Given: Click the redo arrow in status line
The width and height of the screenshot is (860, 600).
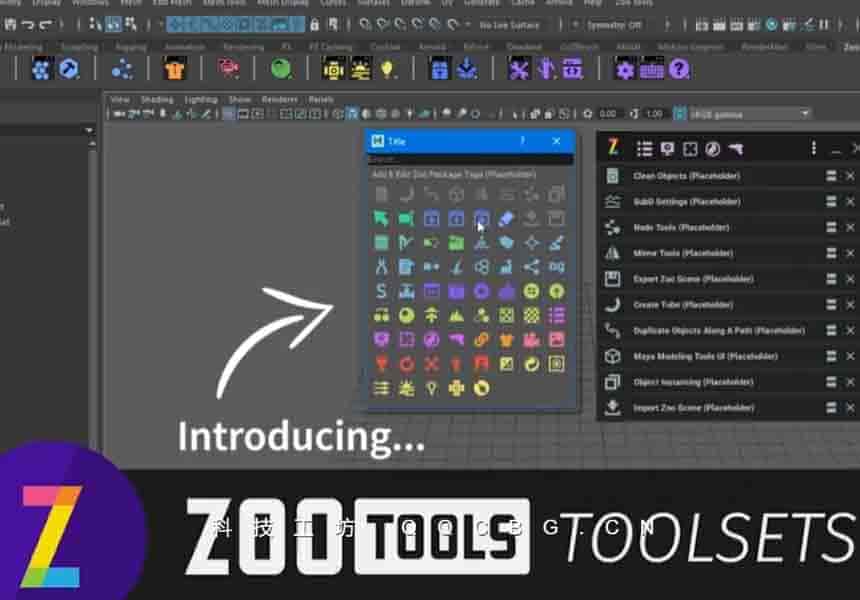Looking at the screenshot, I should point(46,25).
